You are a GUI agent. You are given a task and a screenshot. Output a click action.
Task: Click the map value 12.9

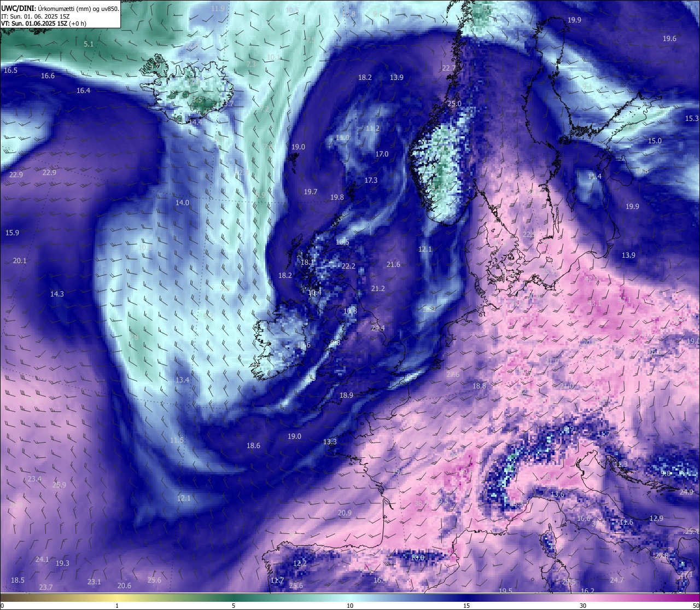[656, 518]
